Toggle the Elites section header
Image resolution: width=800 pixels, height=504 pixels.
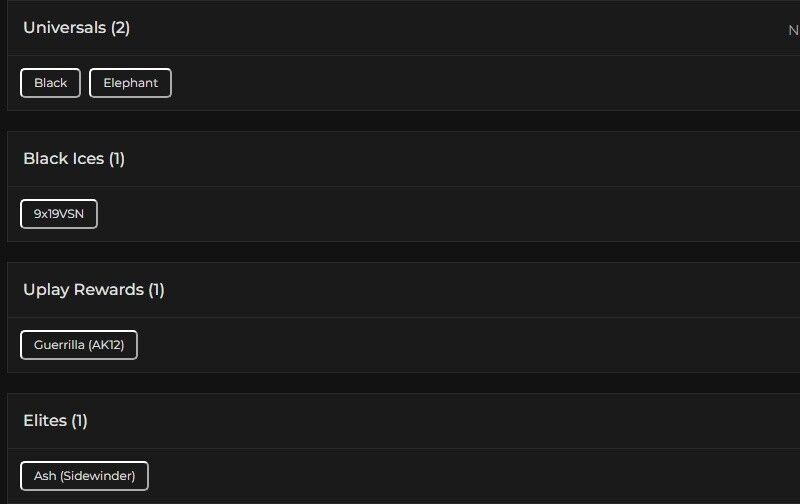[x=45, y=421]
